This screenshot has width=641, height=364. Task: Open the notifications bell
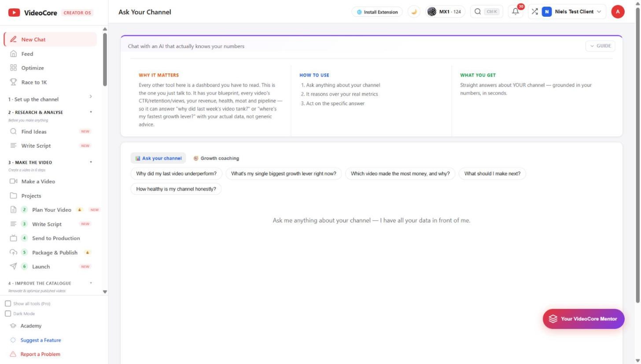[516, 12]
